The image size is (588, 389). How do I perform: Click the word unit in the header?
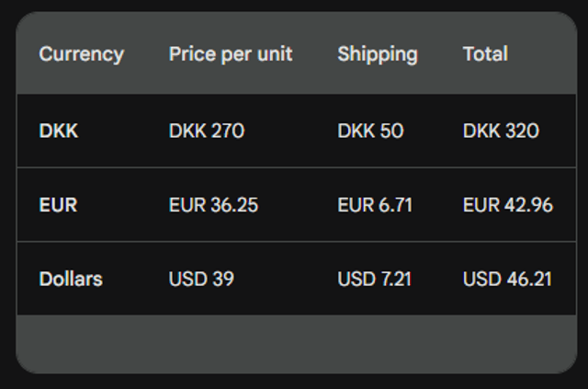(275, 54)
